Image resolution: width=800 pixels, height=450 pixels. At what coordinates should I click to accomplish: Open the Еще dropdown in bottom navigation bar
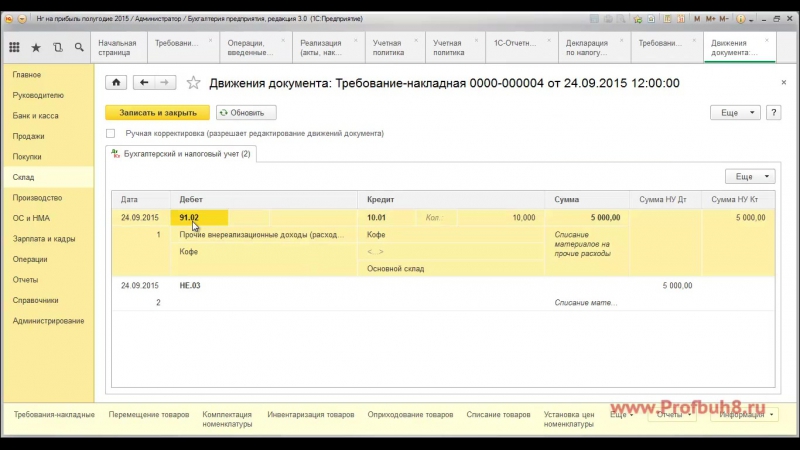click(x=621, y=415)
